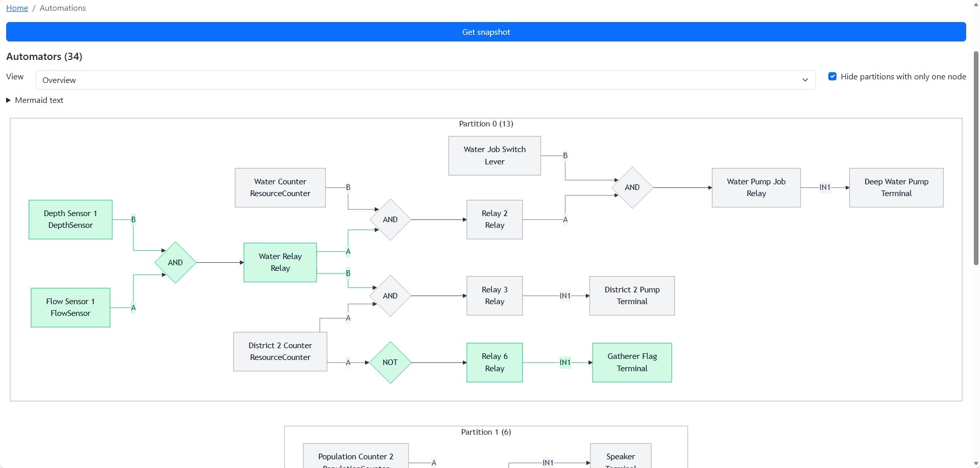Uncheck Hide partitions with only one node
980x468 pixels.
point(832,76)
